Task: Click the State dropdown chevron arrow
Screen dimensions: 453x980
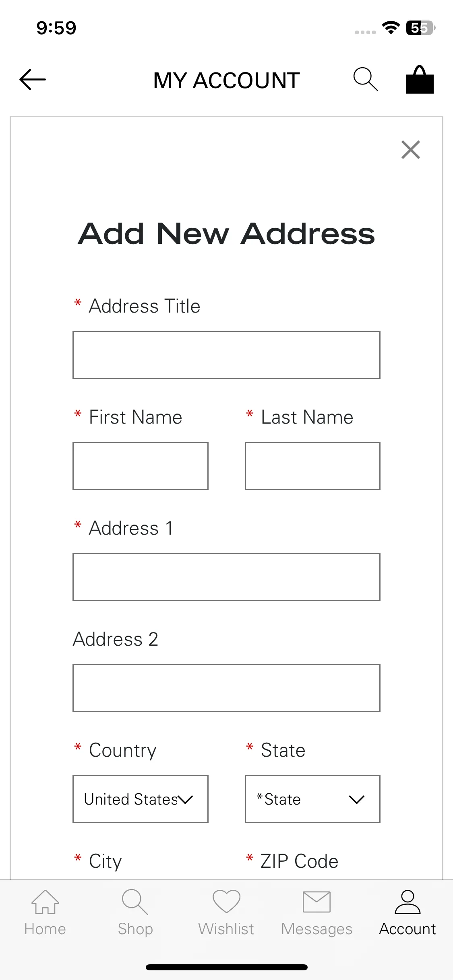Action: pyautogui.click(x=357, y=799)
